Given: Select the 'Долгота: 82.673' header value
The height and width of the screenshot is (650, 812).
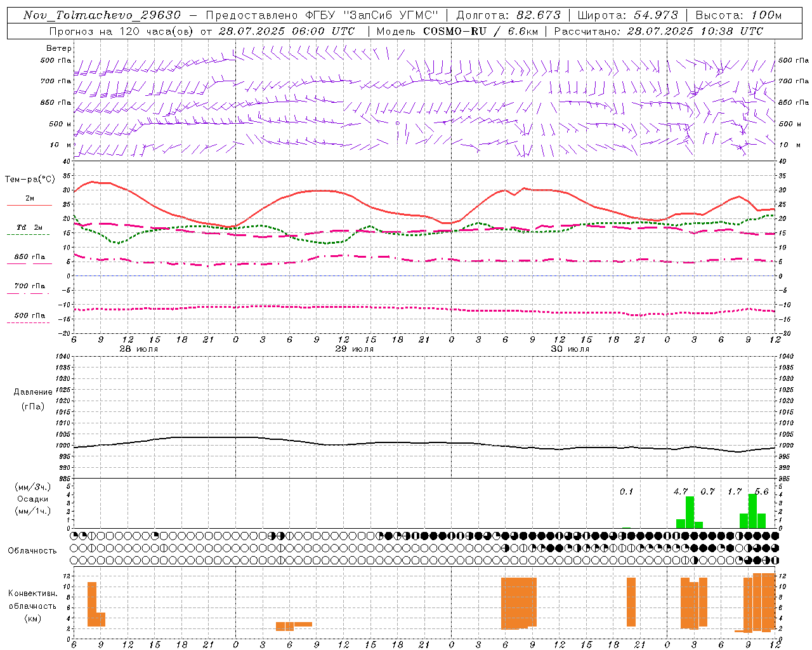Looking at the screenshot, I should pos(508,15).
